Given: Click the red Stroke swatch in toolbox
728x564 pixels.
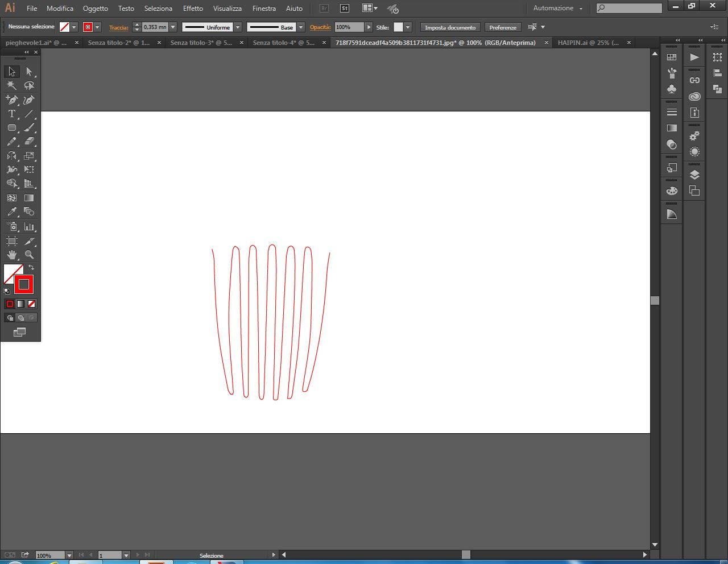Looking at the screenshot, I should pyautogui.click(x=24, y=284).
